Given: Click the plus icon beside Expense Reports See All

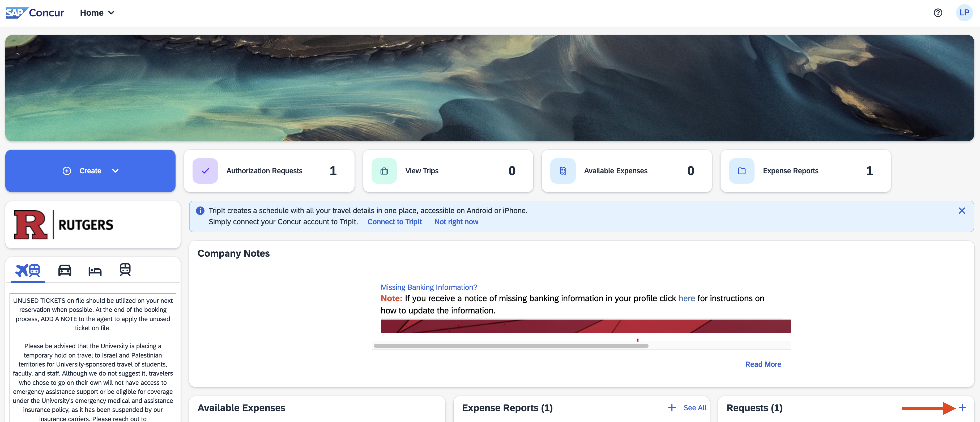Looking at the screenshot, I should coord(672,408).
